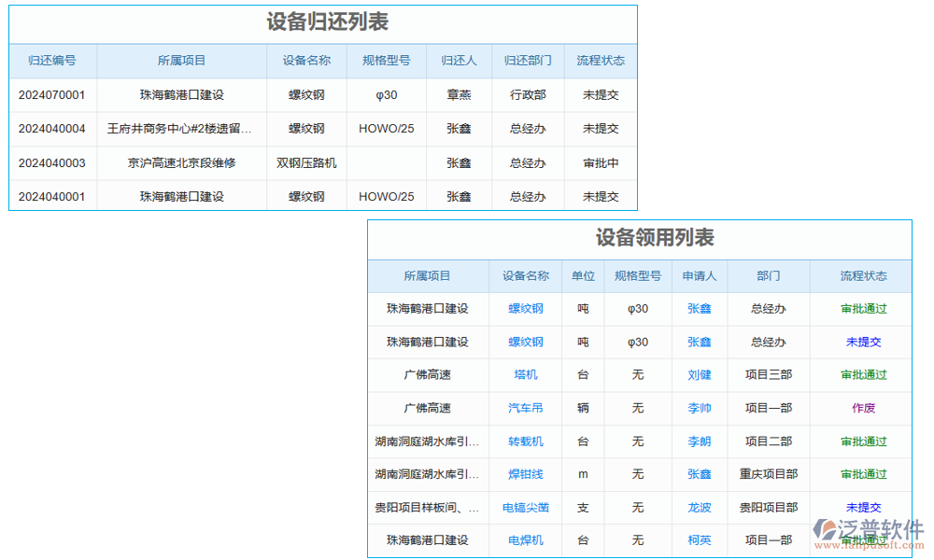Open 螺纹钢 equipment link in 设备领用列表 first row
This screenshot has width=934, height=560.
[525, 309]
